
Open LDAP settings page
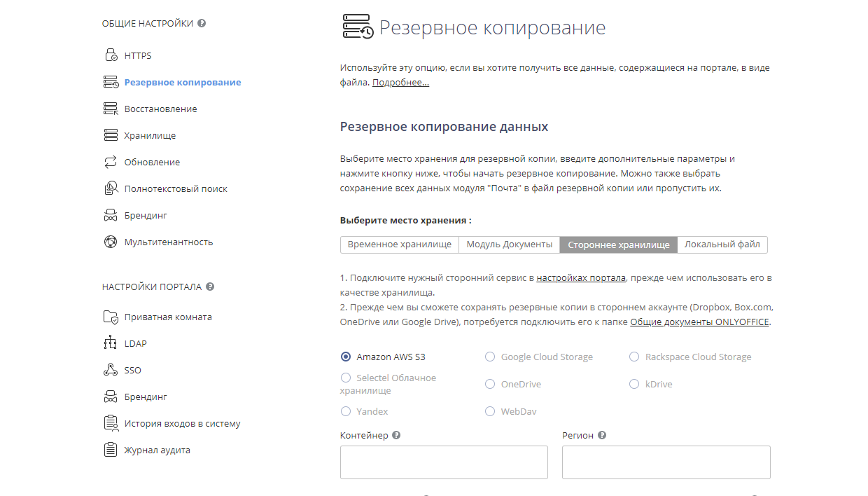(x=136, y=343)
